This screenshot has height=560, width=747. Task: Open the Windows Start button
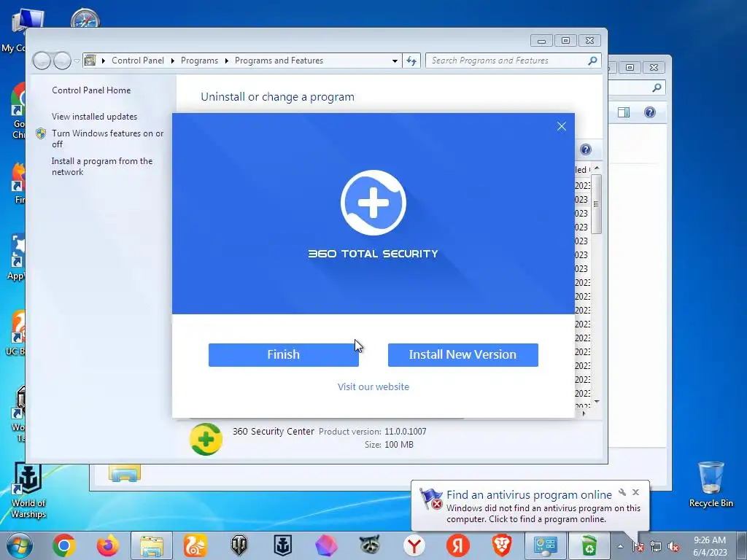[x=20, y=545]
